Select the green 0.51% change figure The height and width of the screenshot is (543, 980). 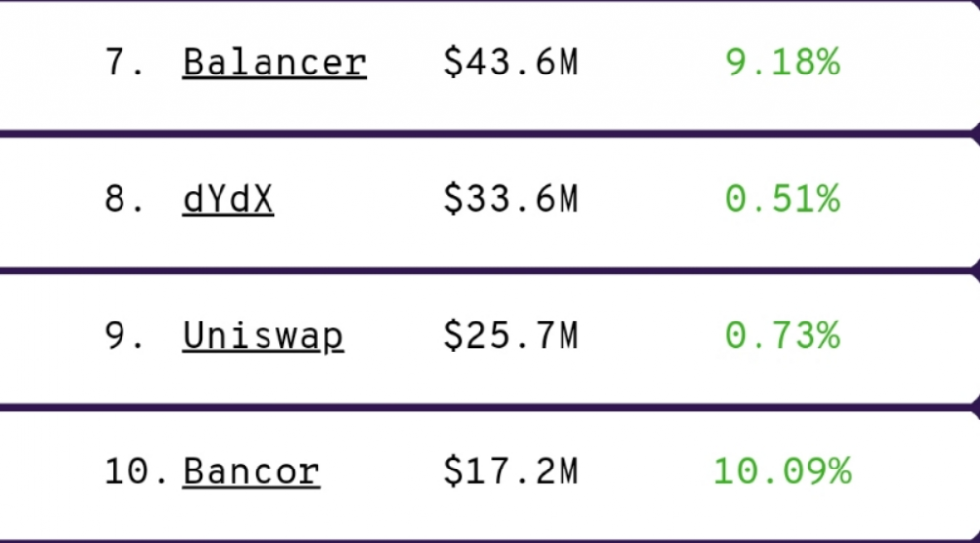(x=782, y=199)
